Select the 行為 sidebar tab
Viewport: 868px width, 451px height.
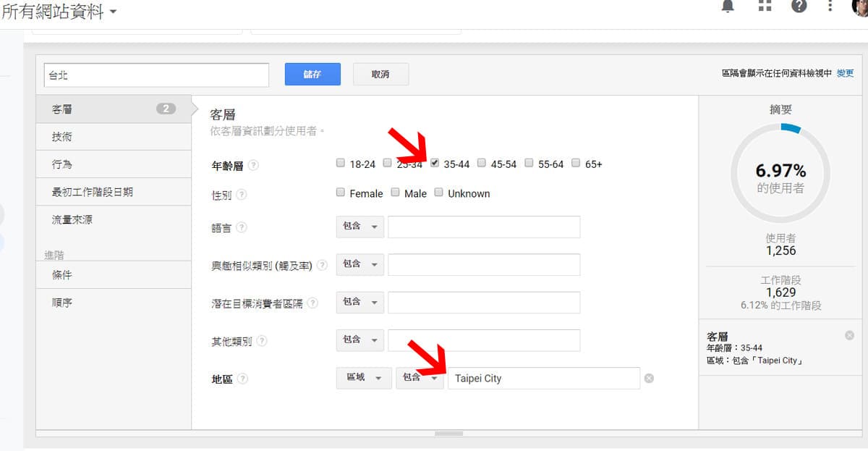pyautogui.click(x=114, y=164)
